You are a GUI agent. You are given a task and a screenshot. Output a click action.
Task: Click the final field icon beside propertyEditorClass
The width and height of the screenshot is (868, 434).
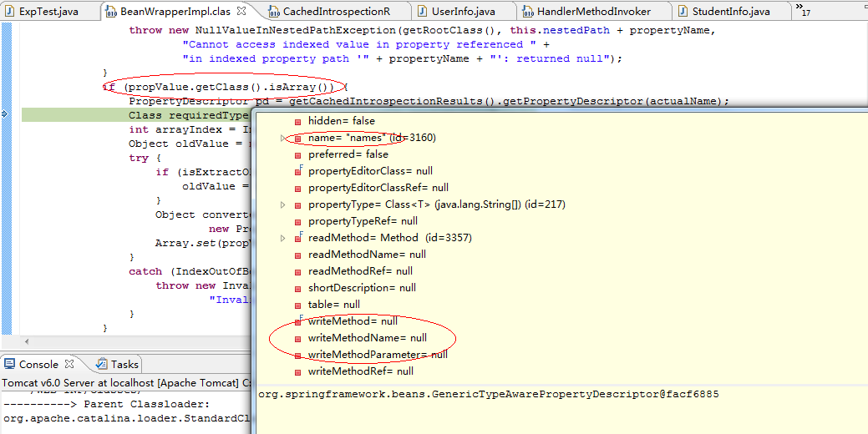tap(298, 171)
